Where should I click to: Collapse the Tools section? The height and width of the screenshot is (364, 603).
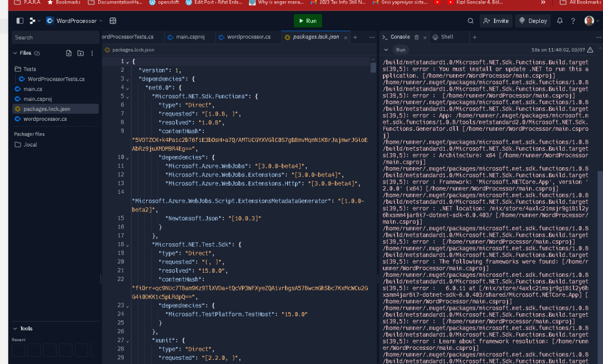(15, 329)
